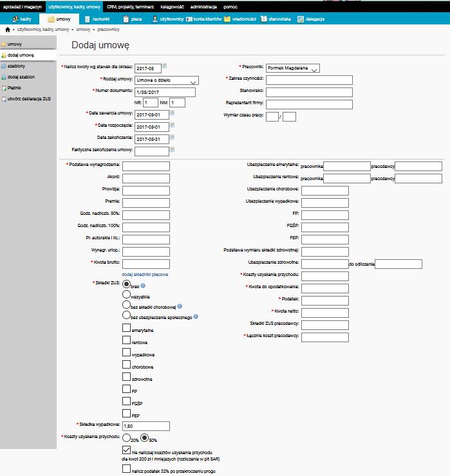This screenshot has width=450, height=476.
Task: Open calendar for okres 2017-05 field
Action: click(164, 66)
